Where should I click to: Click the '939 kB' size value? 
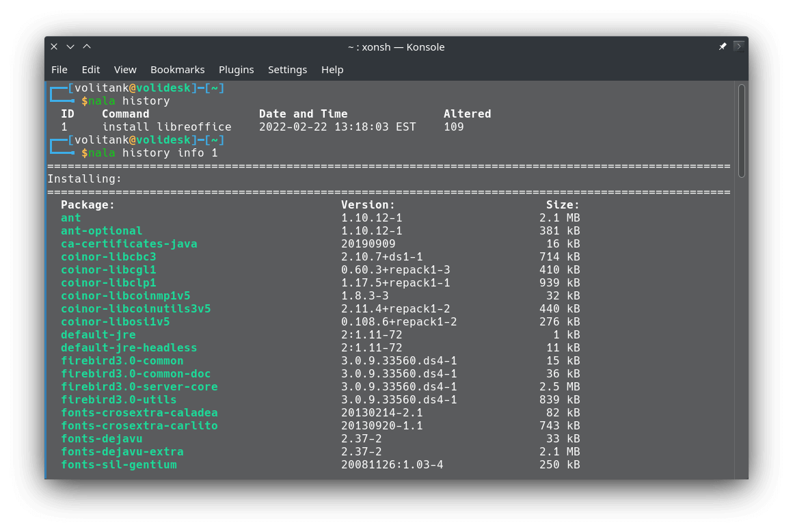(x=559, y=283)
